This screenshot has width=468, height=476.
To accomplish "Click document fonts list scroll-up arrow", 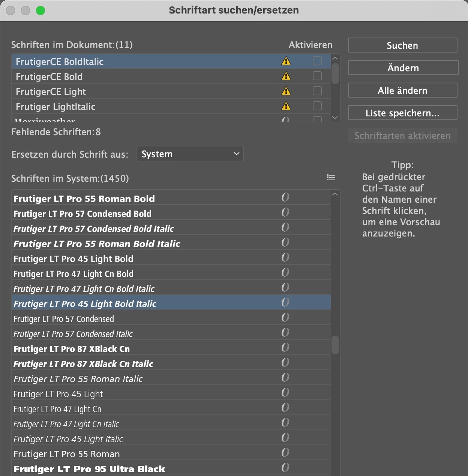I will [x=335, y=58].
